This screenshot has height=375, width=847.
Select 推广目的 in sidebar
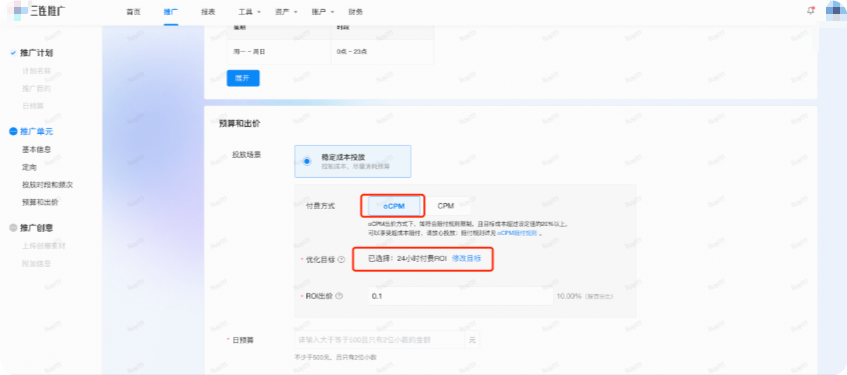click(36, 88)
